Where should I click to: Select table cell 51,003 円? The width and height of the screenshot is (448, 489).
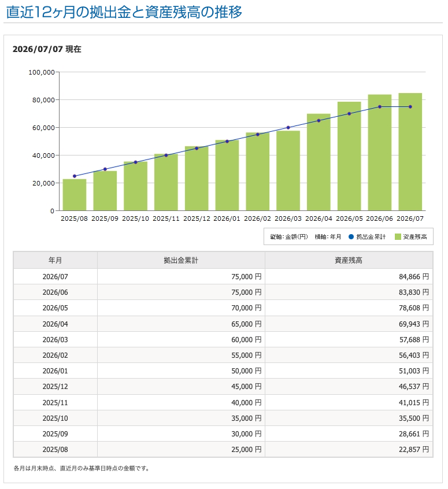click(x=349, y=371)
